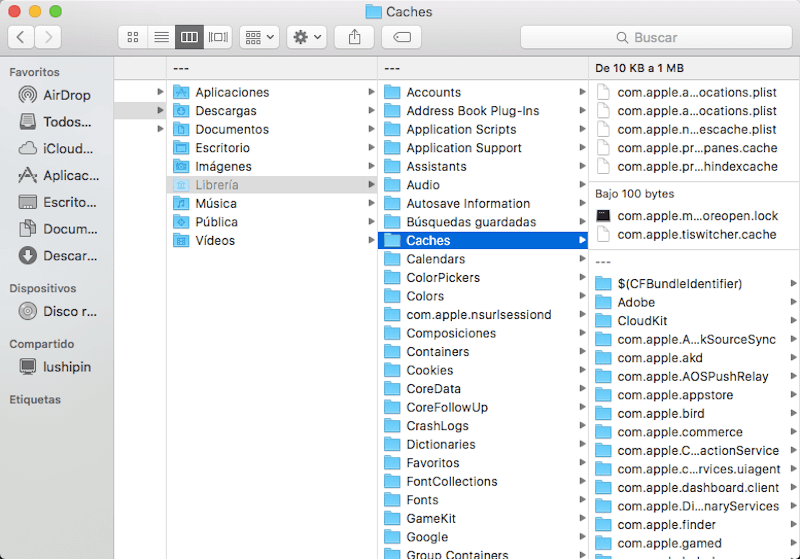Select the Aplicaciones folder in column
The image size is (800, 559).
272,92
